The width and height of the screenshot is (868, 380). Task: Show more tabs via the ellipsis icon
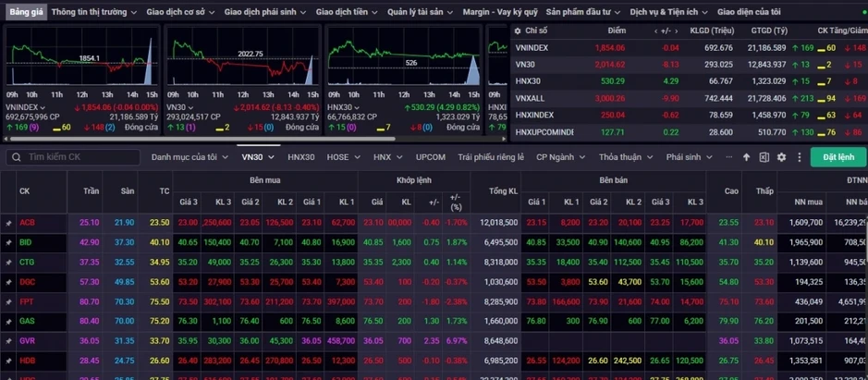(728, 157)
